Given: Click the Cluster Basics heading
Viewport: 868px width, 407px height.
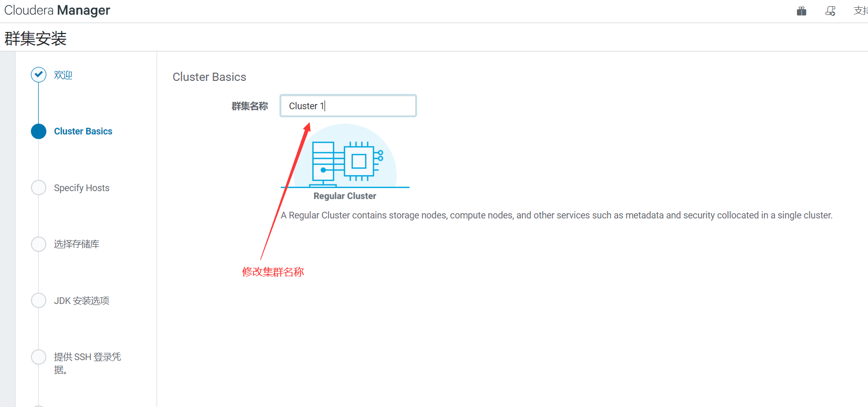Looking at the screenshot, I should click(x=209, y=77).
